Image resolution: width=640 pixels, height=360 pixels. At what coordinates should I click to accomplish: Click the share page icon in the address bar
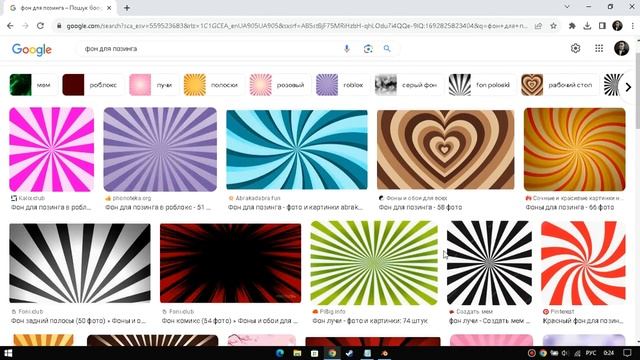pyautogui.click(x=538, y=26)
